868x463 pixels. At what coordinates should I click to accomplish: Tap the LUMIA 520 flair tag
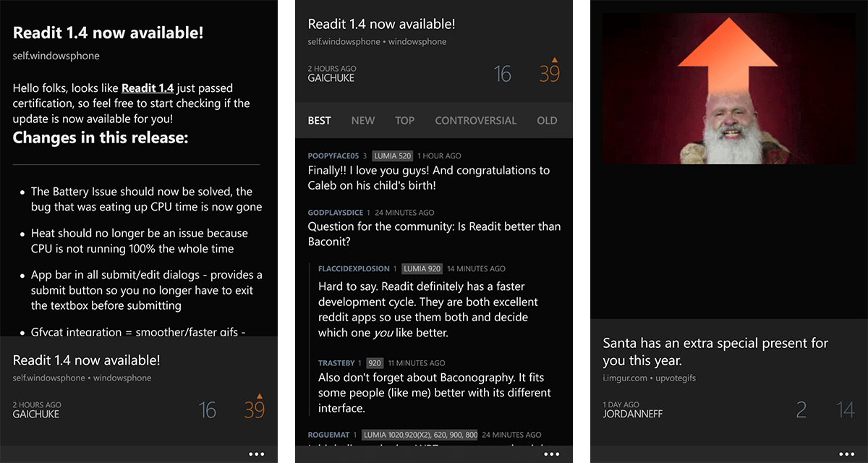click(x=393, y=156)
